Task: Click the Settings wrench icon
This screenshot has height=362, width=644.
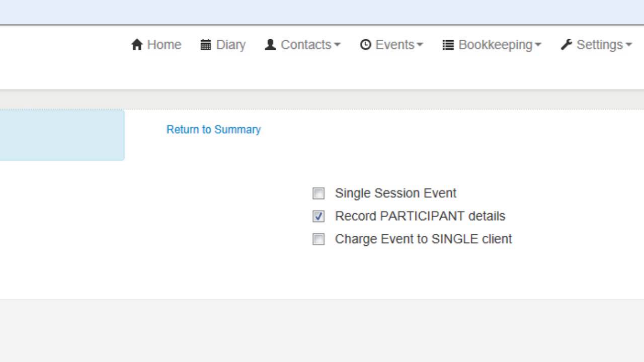Action: click(x=566, y=45)
